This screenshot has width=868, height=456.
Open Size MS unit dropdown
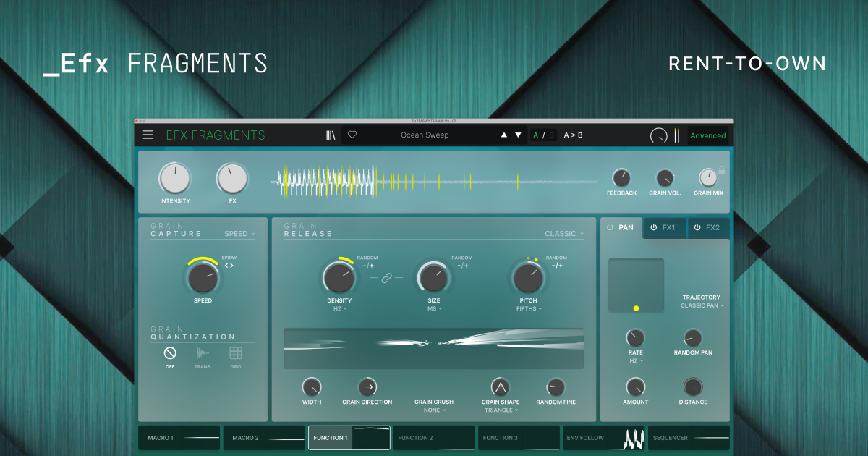[434, 308]
